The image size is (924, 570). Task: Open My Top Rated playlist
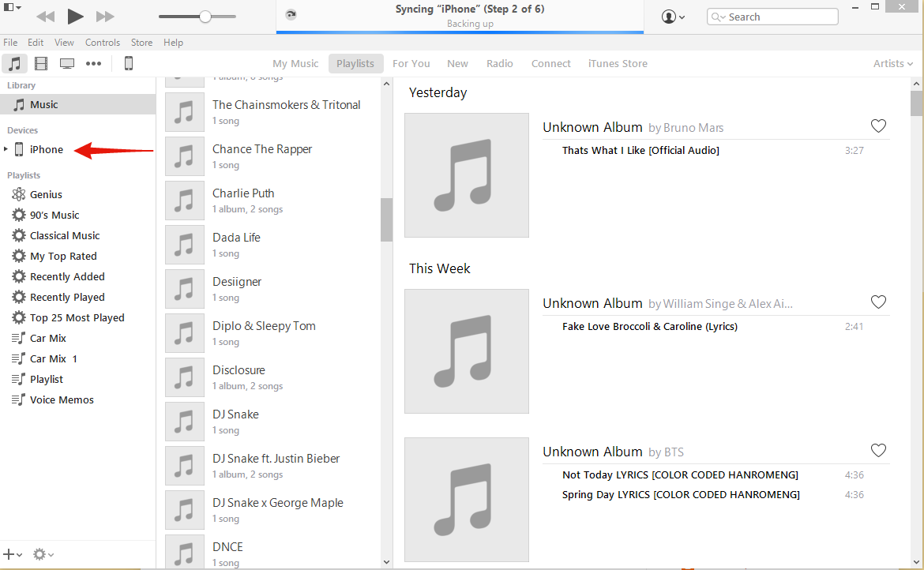(x=54, y=256)
